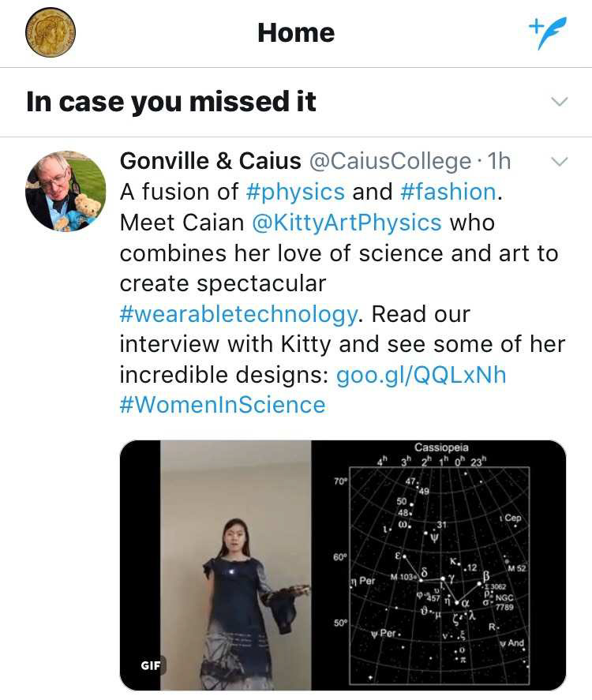Open the profile menu via coin avatar

[x=51, y=33]
